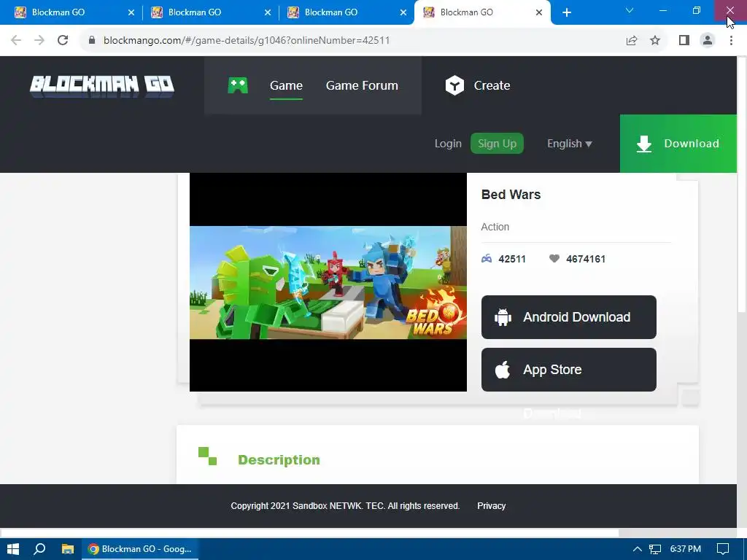Click the browser forward arrow
The width and height of the screenshot is (747, 560).
[x=39, y=40]
